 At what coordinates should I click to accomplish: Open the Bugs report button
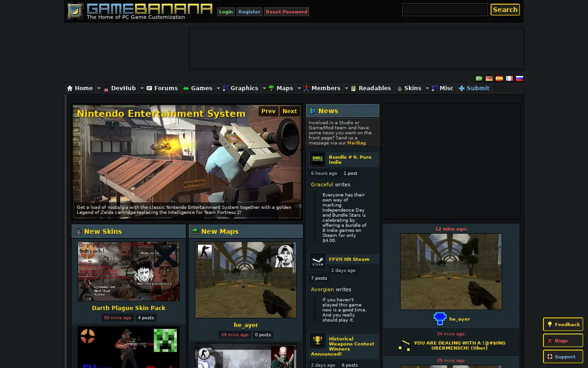pos(563,340)
